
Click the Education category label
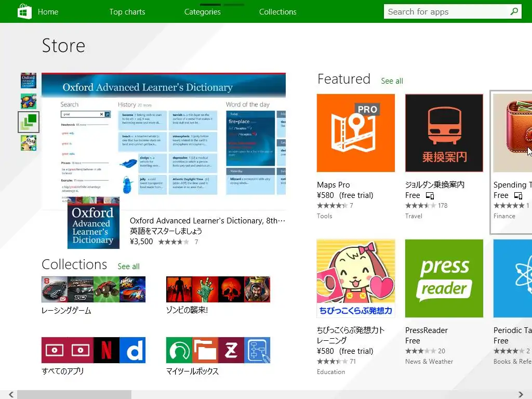coord(331,372)
